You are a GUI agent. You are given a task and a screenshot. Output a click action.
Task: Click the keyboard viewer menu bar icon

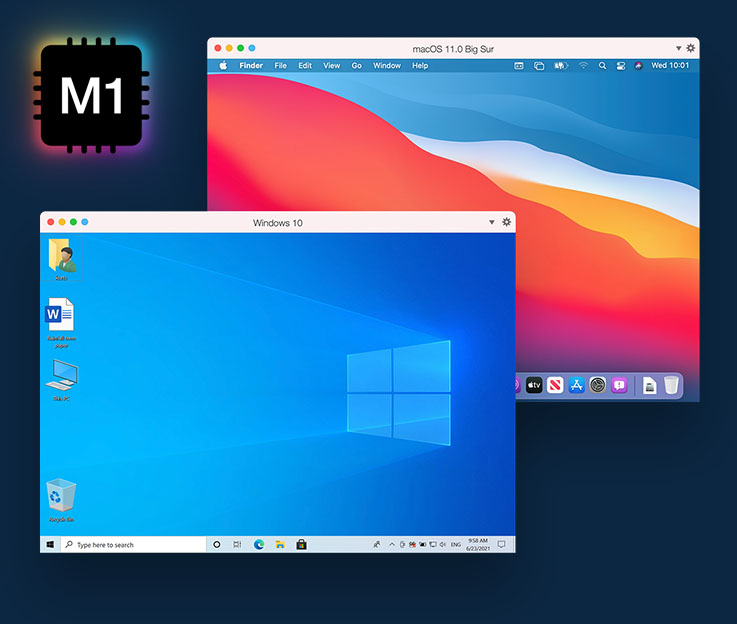click(518, 66)
